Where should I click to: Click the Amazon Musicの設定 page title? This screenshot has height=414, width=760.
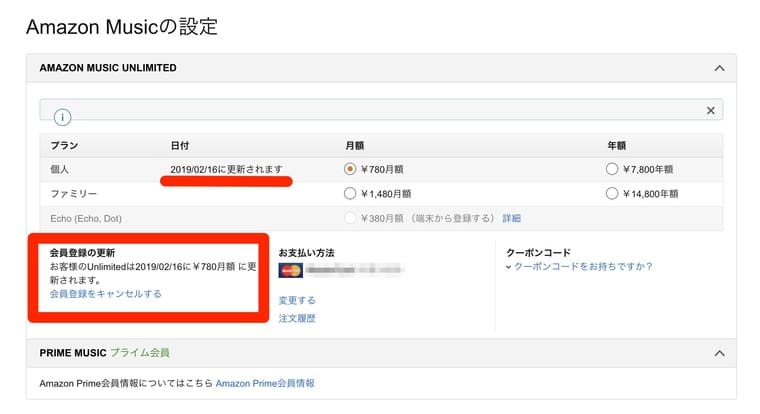(x=122, y=27)
